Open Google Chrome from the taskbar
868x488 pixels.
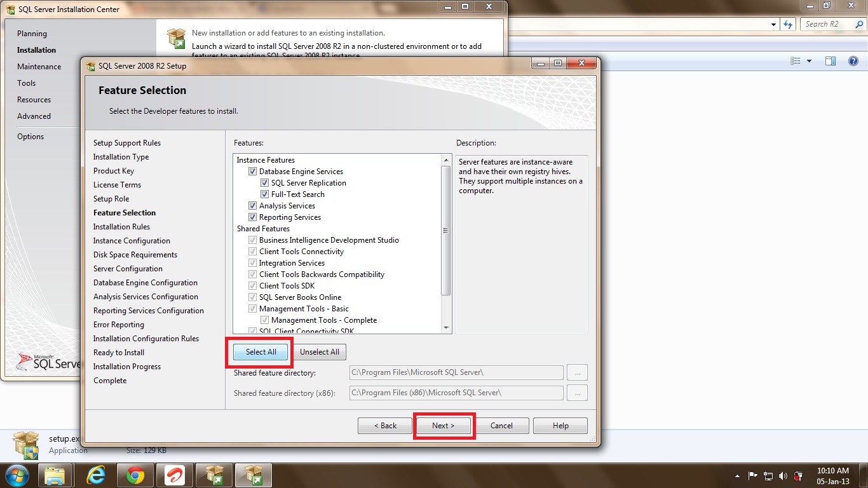(135, 475)
